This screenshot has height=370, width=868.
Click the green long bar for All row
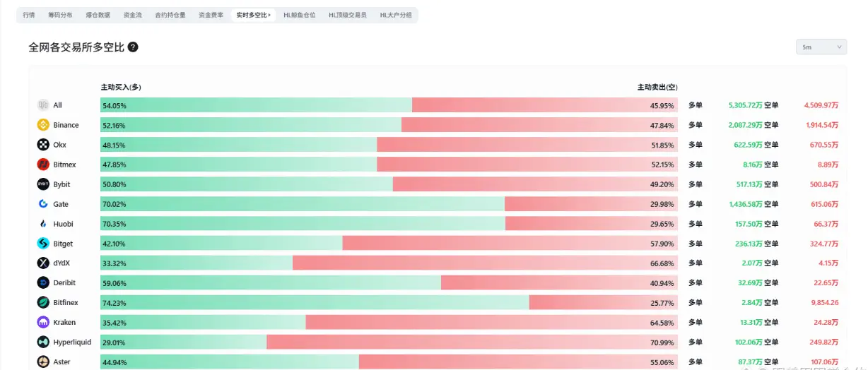click(x=256, y=105)
